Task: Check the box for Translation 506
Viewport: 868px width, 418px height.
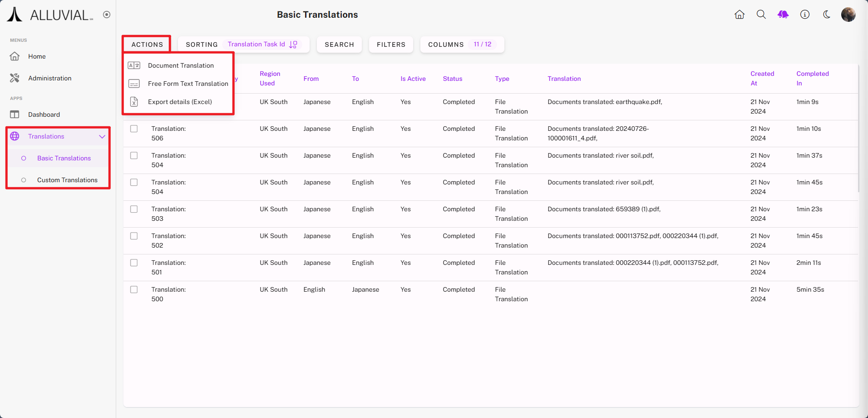Action: 134,129
